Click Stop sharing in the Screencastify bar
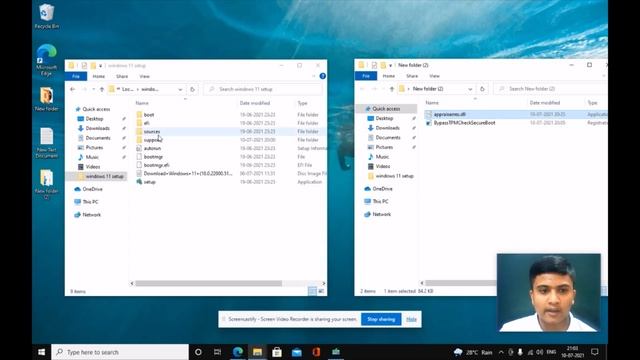Image resolution: width=640 pixels, height=360 pixels. point(381,319)
